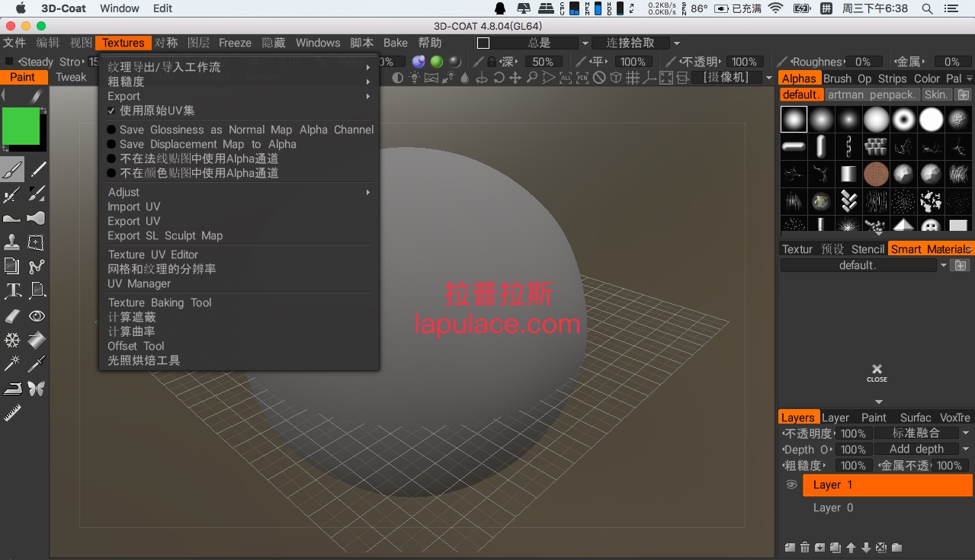Select the Spline curve paint tool
Image resolution: width=975 pixels, height=560 pixels.
click(x=37, y=267)
